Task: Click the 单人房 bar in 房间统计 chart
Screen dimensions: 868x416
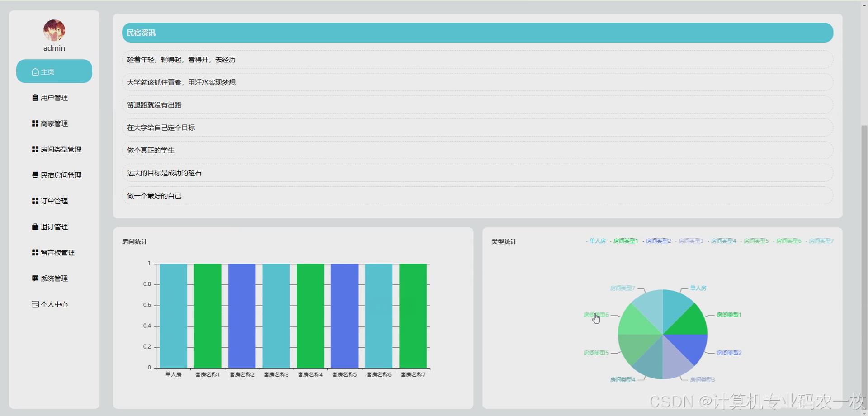Action: [173, 316]
